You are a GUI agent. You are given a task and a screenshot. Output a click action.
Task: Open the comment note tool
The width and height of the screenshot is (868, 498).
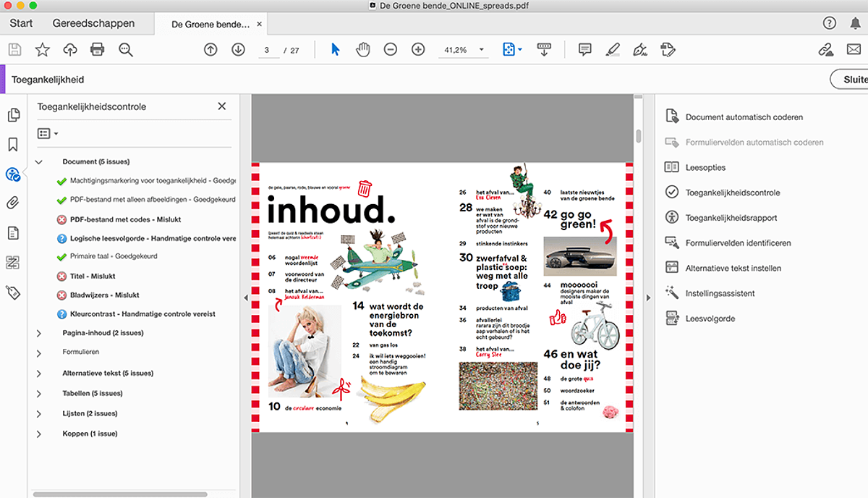584,49
